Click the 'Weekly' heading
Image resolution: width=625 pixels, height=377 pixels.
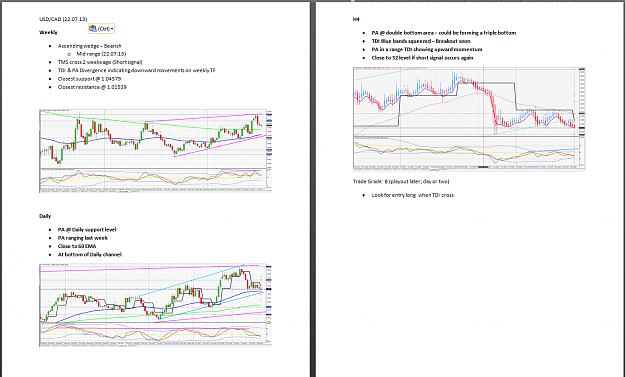48,32
